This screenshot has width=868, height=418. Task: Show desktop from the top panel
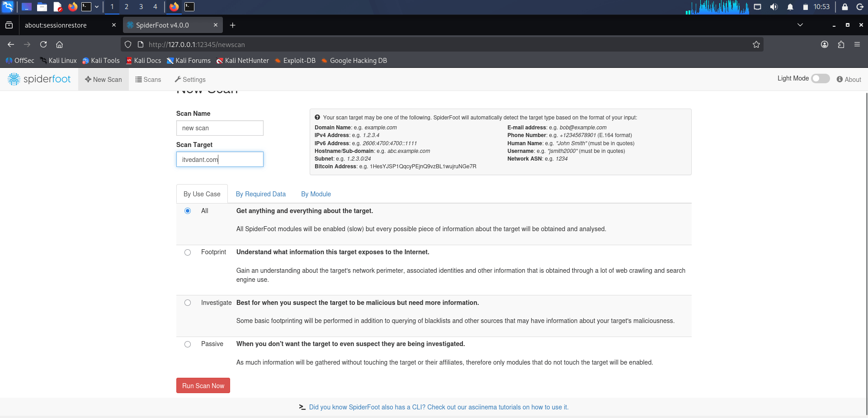(27, 7)
